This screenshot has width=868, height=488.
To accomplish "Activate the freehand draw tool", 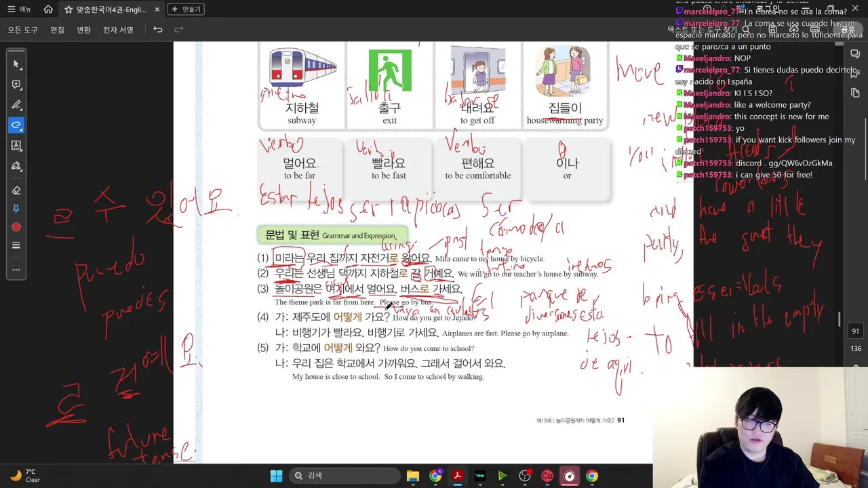I will click(16, 125).
